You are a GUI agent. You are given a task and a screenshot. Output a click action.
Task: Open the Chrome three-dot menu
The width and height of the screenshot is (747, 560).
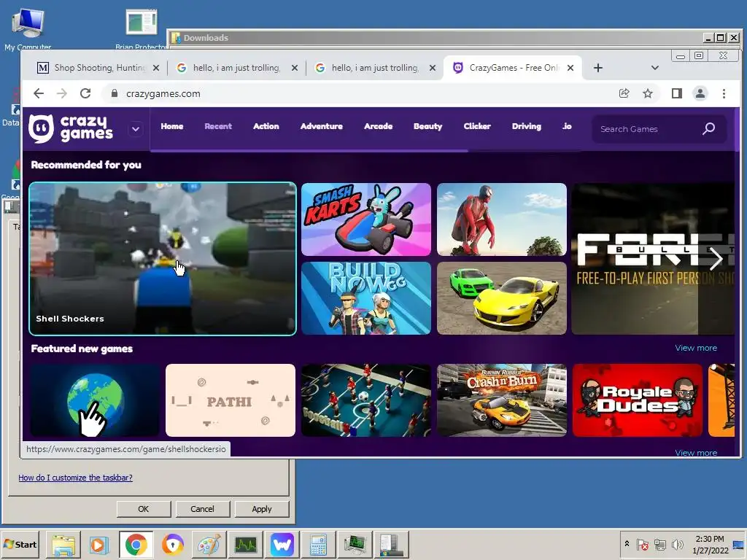click(724, 93)
